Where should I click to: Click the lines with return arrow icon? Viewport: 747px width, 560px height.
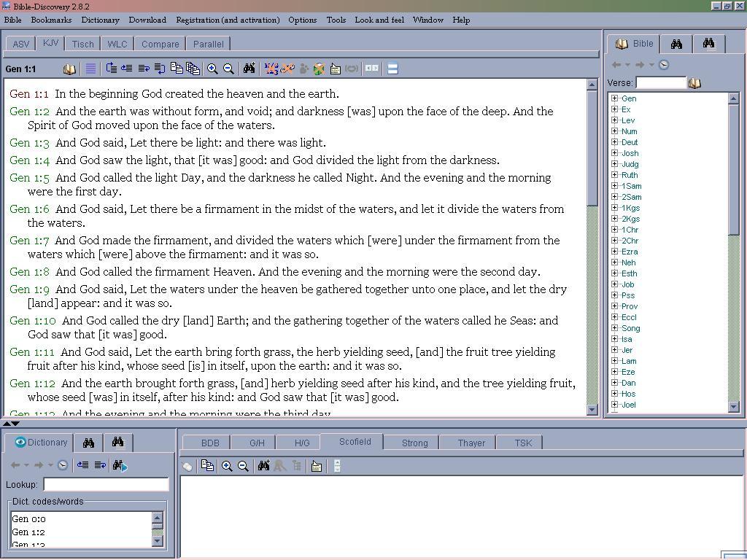(160, 69)
